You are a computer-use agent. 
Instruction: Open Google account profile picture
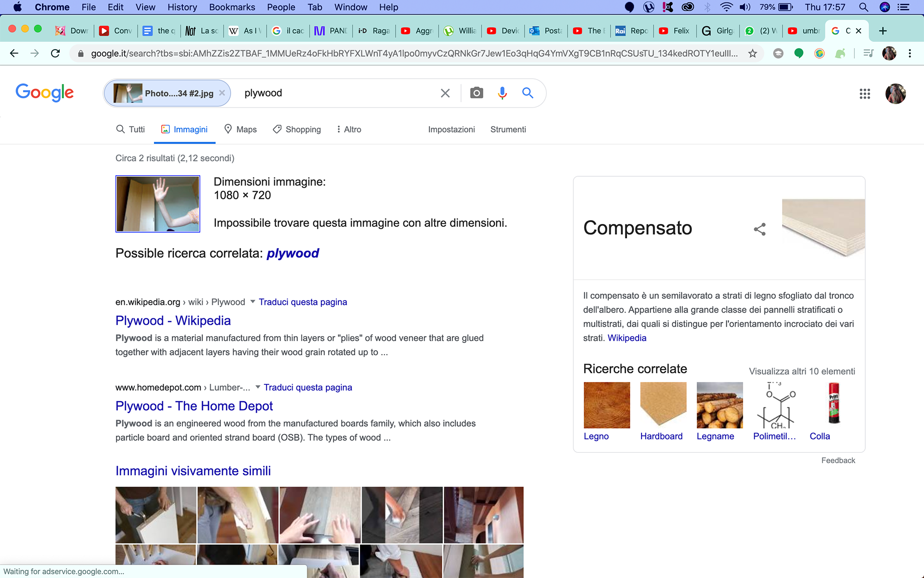[896, 93]
